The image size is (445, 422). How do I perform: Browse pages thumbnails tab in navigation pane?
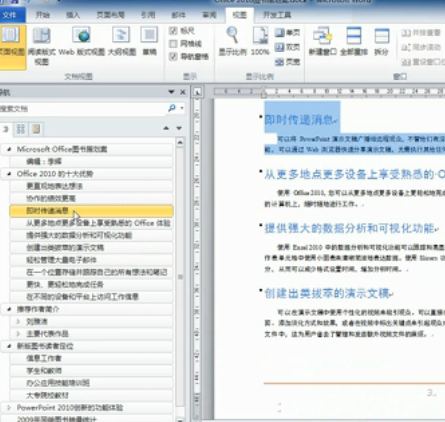(21, 129)
